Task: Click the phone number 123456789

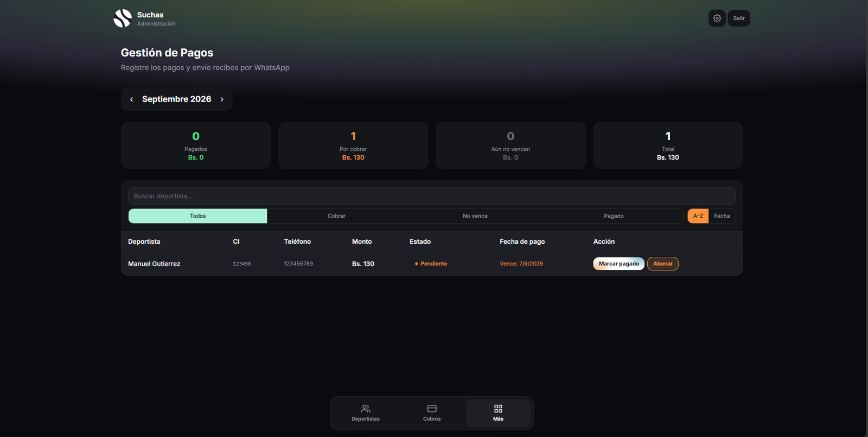Action: point(298,264)
